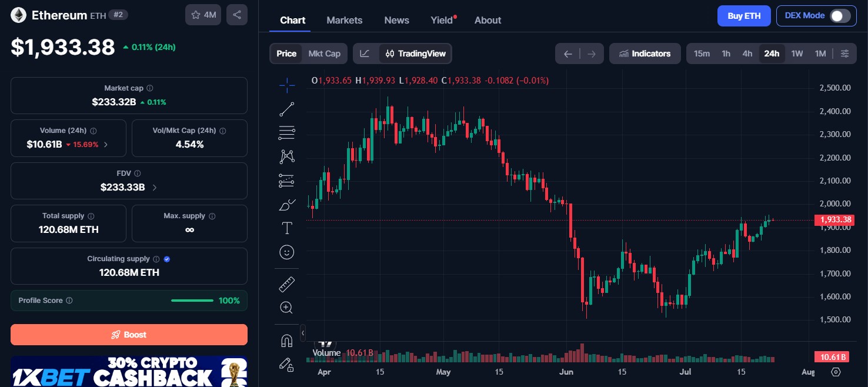
Task: Select the brush drawing tool
Action: pyautogui.click(x=287, y=205)
